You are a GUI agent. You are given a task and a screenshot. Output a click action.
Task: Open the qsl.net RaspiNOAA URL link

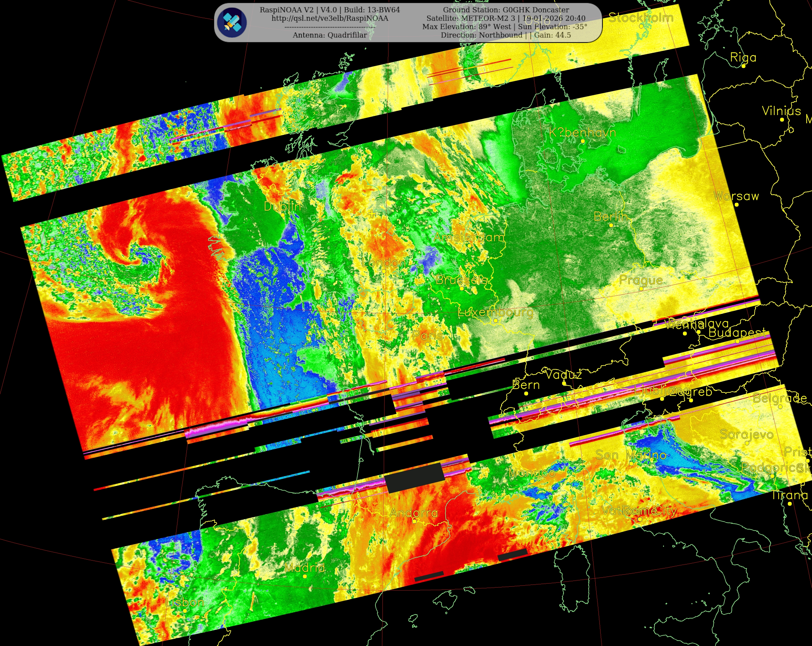click(x=330, y=18)
